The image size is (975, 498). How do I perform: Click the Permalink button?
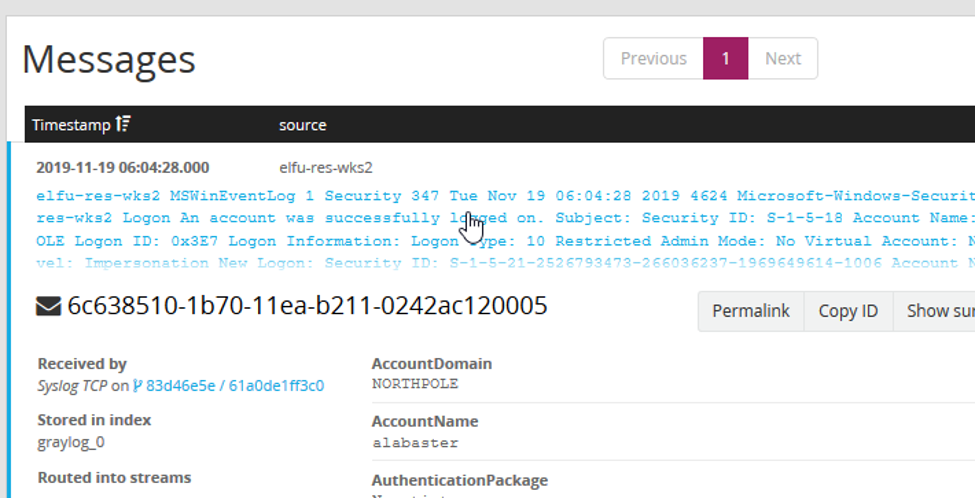pyautogui.click(x=750, y=311)
